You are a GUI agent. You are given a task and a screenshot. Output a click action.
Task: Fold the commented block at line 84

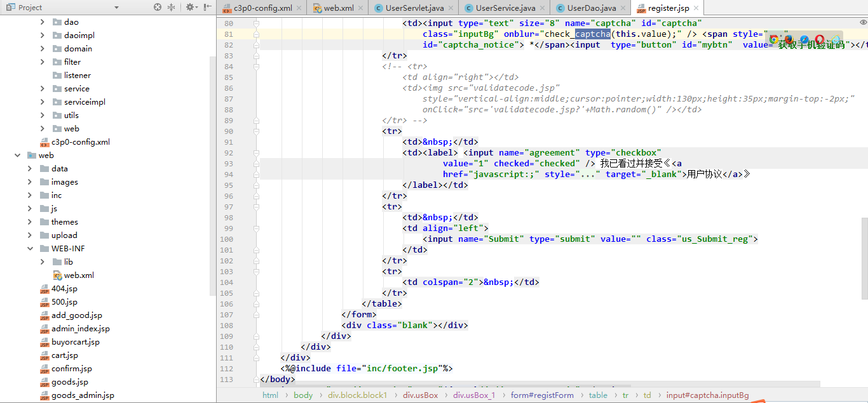click(x=257, y=66)
